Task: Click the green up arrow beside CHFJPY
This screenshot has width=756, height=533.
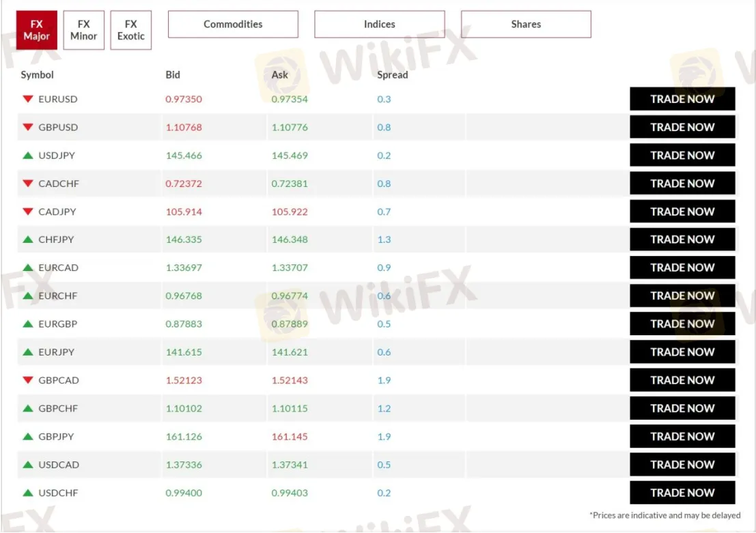Action: [x=28, y=240]
